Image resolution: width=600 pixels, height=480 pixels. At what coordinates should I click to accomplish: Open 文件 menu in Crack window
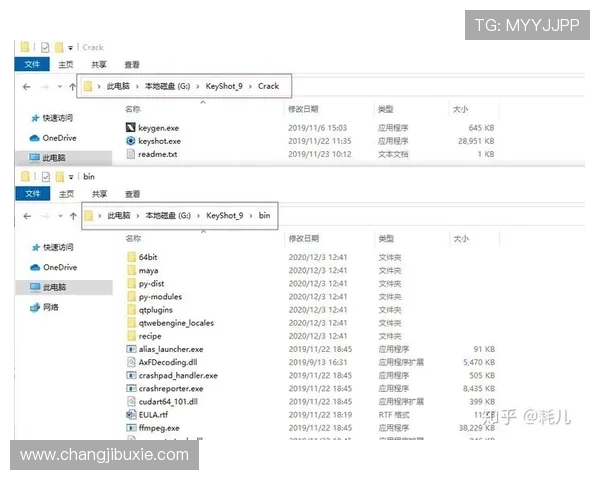click(32, 64)
